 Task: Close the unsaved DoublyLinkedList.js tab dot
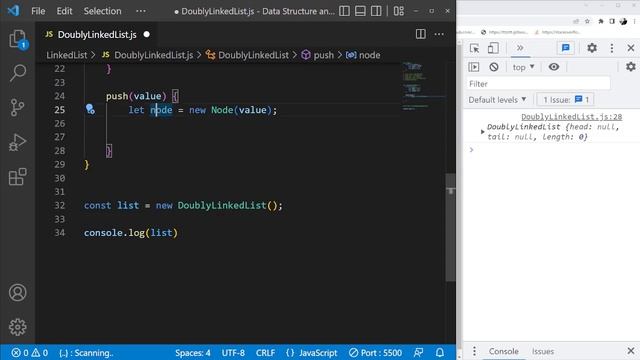pos(147,34)
